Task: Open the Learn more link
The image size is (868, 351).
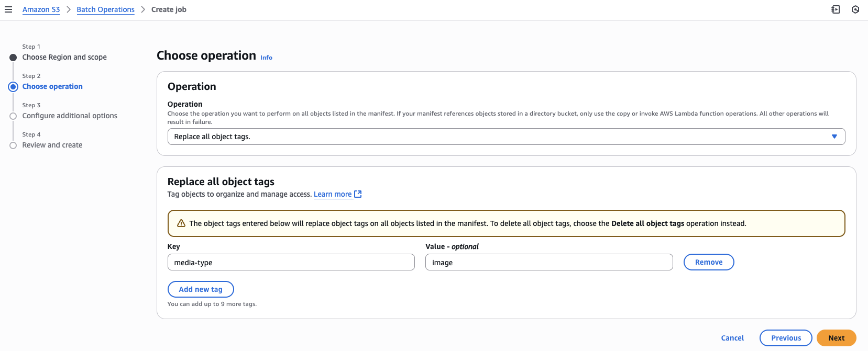Action: point(332,194)
